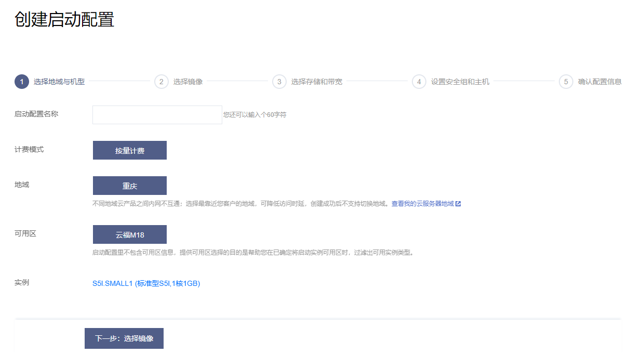Go to the 选择存储和带宽 step label

[x=317, y=82]
